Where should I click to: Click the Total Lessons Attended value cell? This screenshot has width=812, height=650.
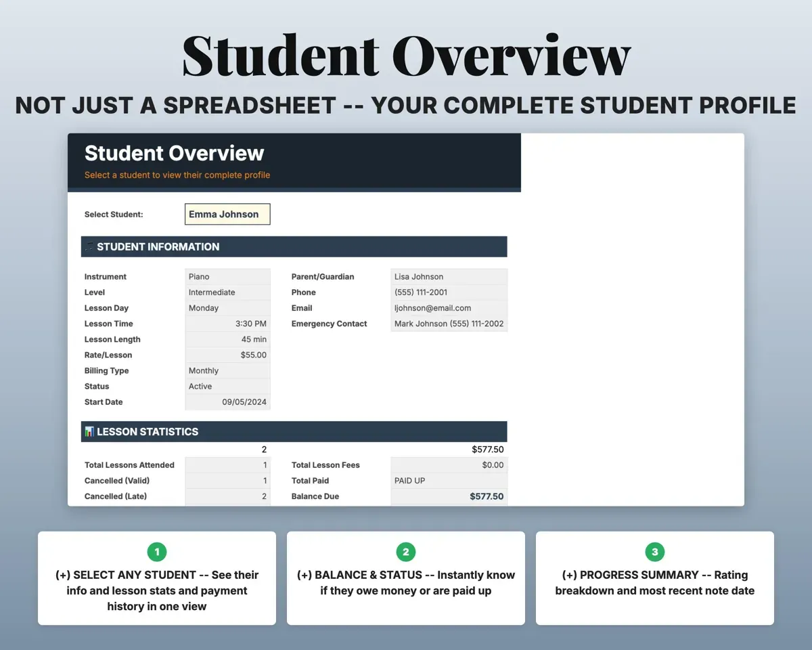(227, 465)
